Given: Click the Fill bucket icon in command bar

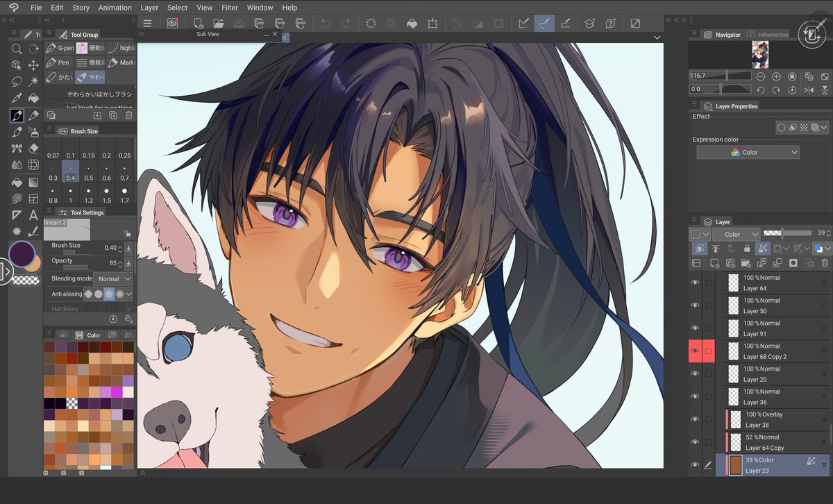Looking at the screenshot, I should [x=412, y=23].
